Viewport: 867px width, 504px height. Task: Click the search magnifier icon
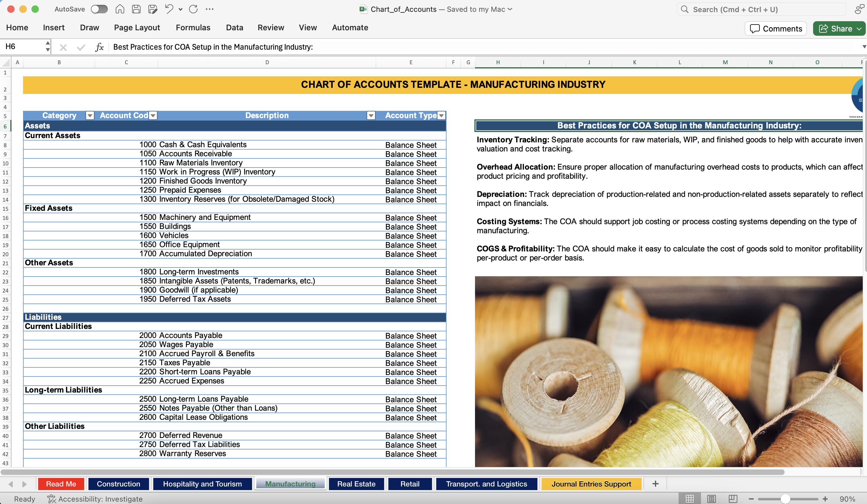click(685, 9)
